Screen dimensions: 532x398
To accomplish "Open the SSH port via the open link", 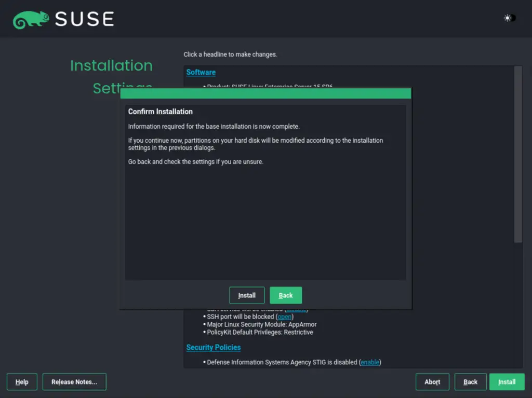I will tap(284, 317).
